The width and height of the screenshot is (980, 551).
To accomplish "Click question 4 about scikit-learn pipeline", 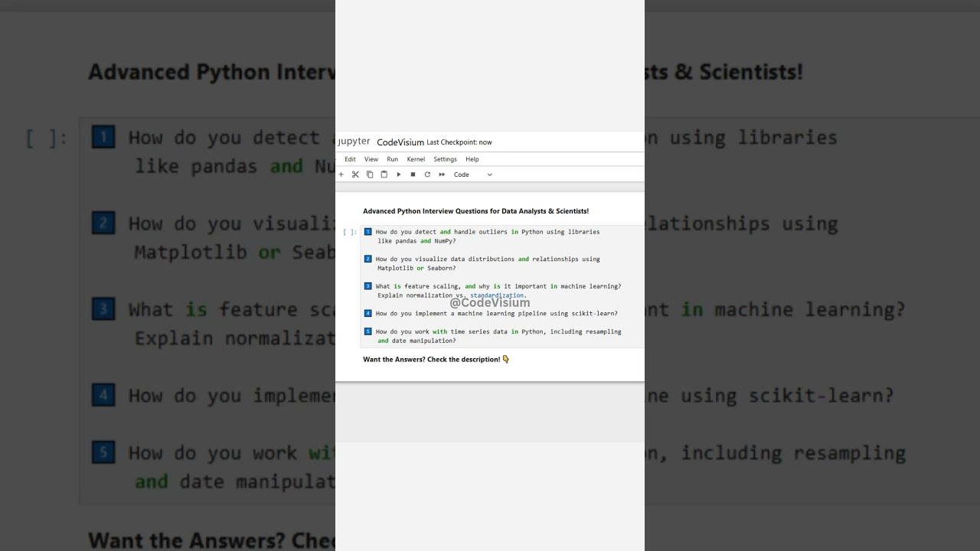I will 496,314.
